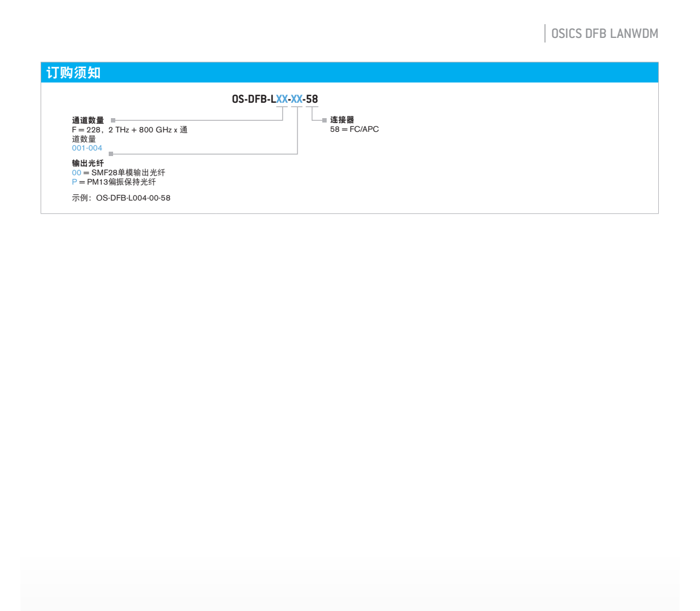Click the '00 = SMF28单模输出光纤' line

tap(119, 173)
